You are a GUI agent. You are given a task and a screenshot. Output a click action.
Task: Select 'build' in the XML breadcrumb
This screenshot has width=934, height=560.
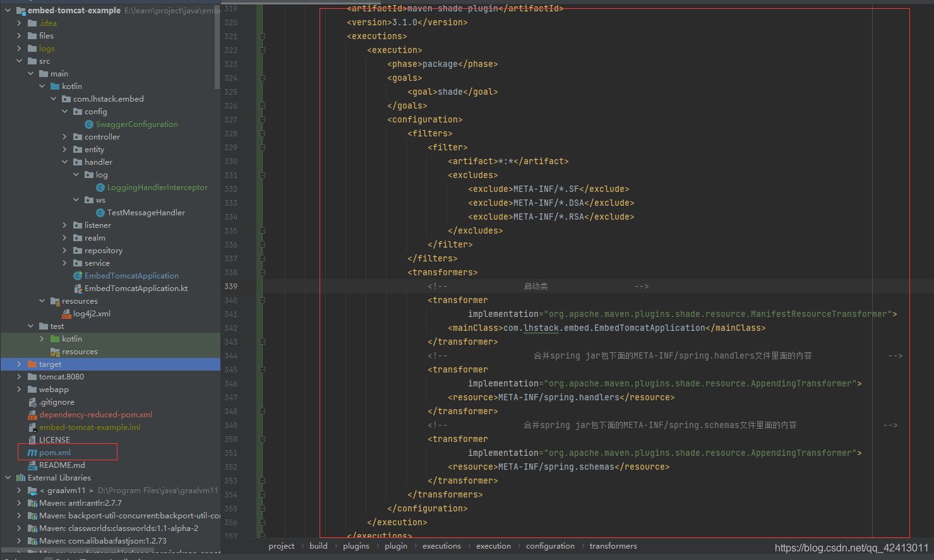click(x=318, y=546)
